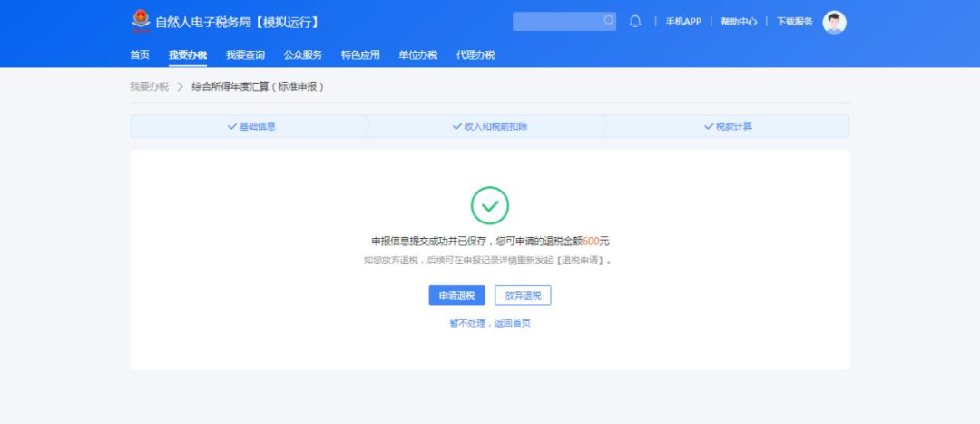
Task: Click the hint text mentioning 【退税申请】
Action: tap(488, 261)
